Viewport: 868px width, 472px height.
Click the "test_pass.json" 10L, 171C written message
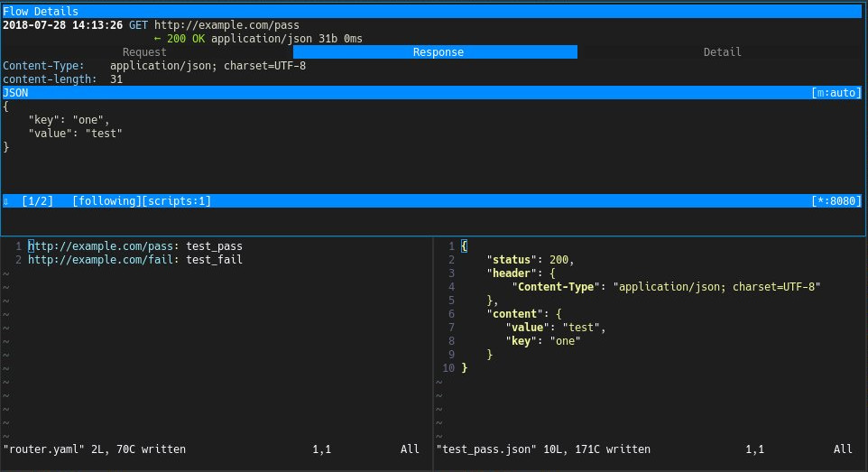543,449
